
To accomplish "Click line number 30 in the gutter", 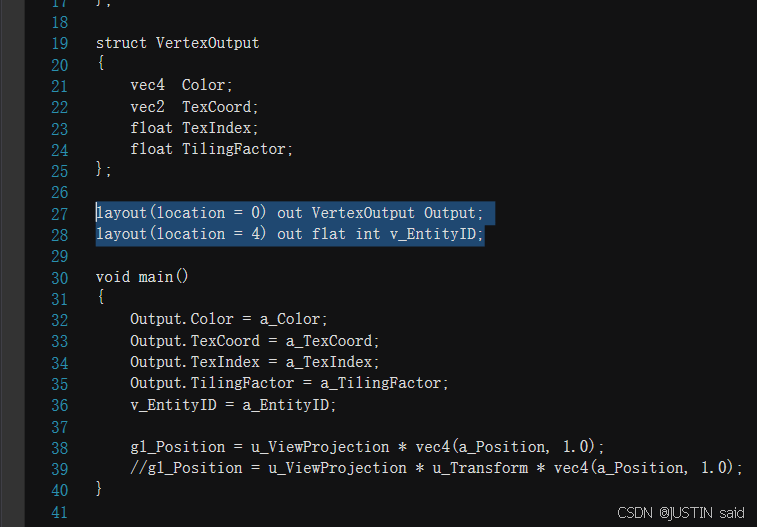I will [58, 277].
